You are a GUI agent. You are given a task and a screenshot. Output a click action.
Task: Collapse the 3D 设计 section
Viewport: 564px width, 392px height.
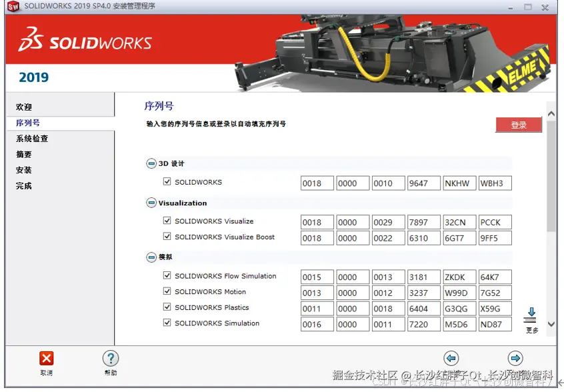coord(151,163)
